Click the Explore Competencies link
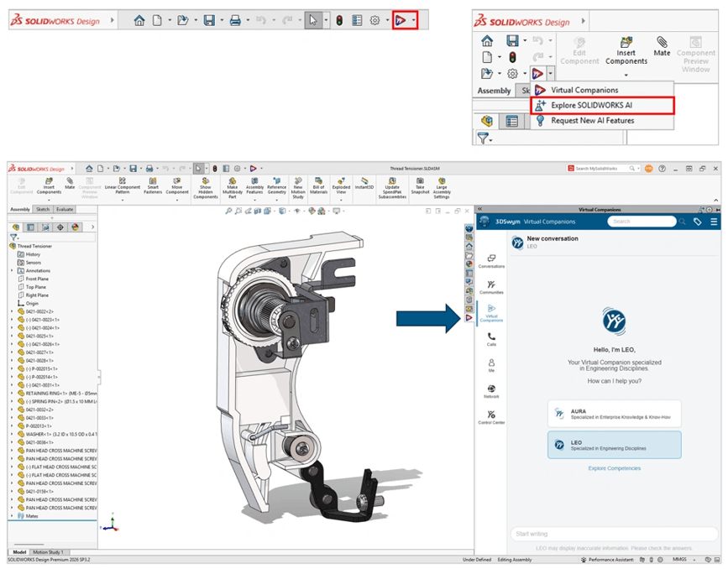The height and width of the screenshot is (569, 728). 615,468
